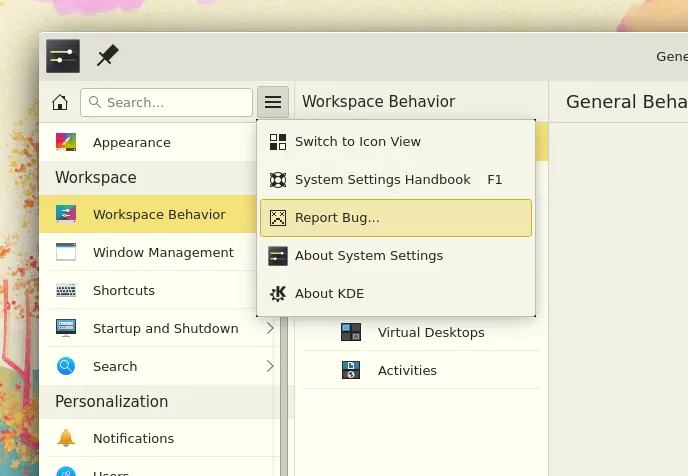The image size is (688, 476).
Task: Click the pin icon in title bar
Action: pyautogui.click(x=107, y=56)
